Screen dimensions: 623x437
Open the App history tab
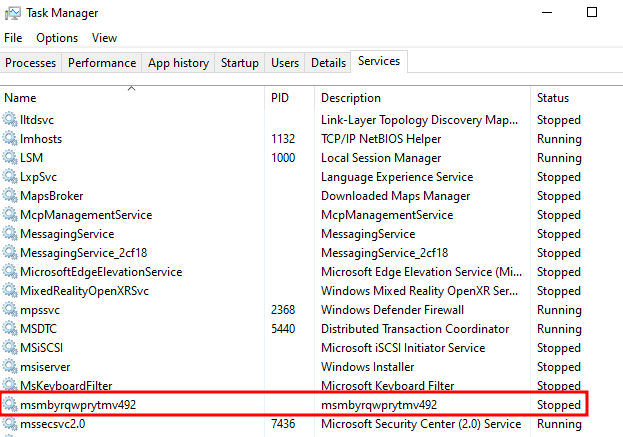coord(178,63)
